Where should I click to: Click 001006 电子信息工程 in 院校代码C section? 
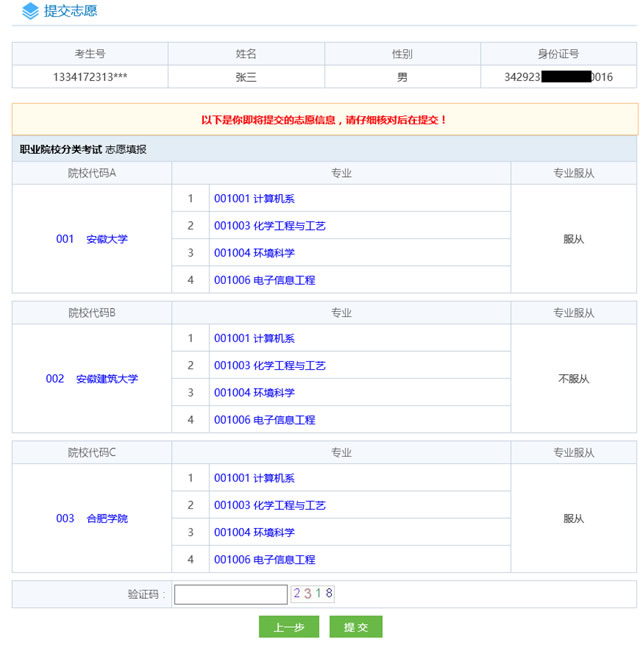[264, 559]
